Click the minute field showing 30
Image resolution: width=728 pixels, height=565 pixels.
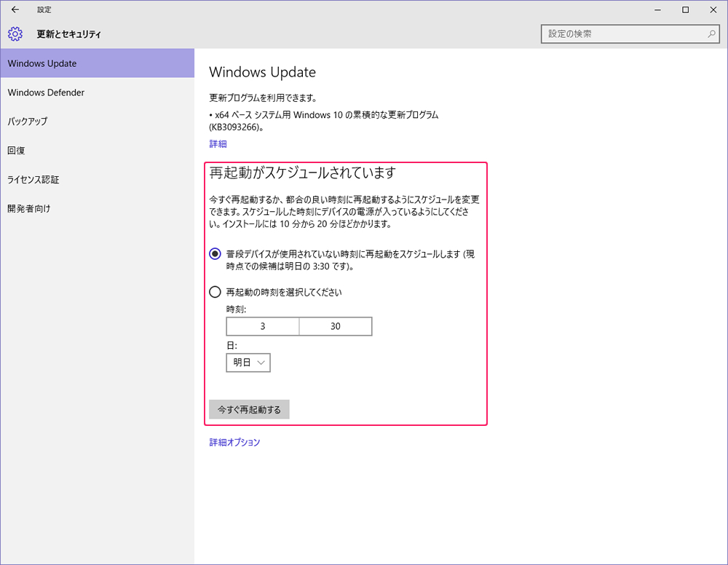(x=336, y=326)
